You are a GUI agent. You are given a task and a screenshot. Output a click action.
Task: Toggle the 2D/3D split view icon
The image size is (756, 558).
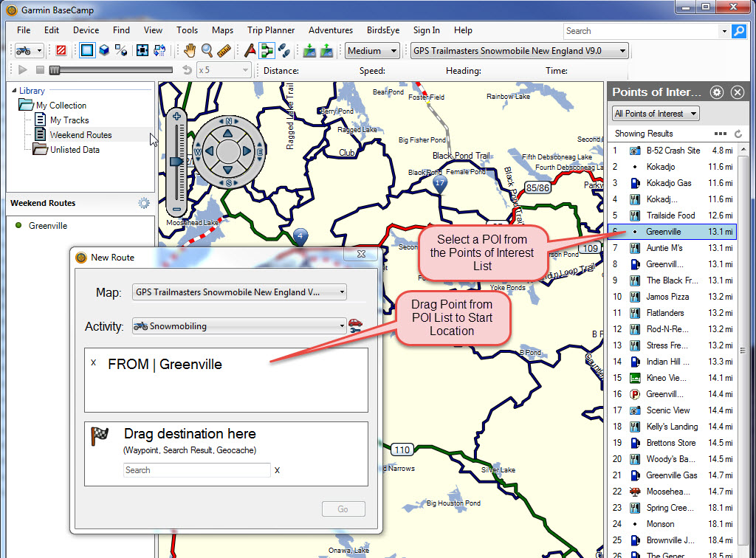pyautogui.click(x=121, y=51)
